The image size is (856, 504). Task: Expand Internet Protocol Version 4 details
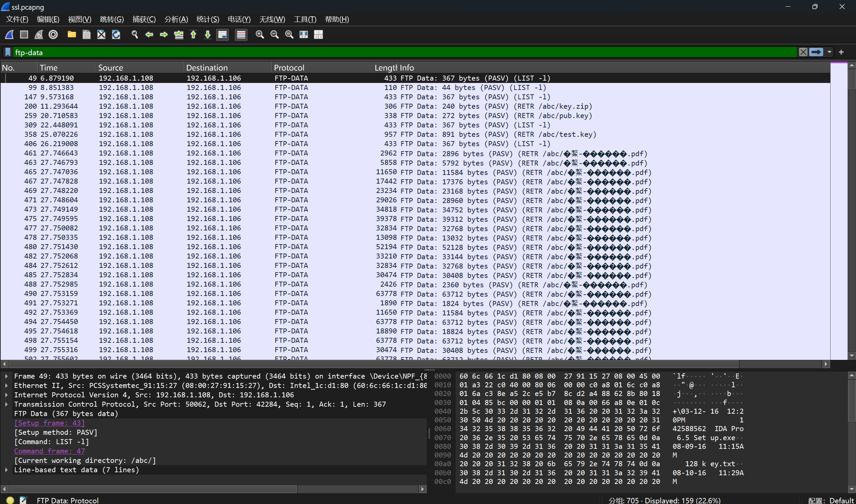(x=6, y=395)
